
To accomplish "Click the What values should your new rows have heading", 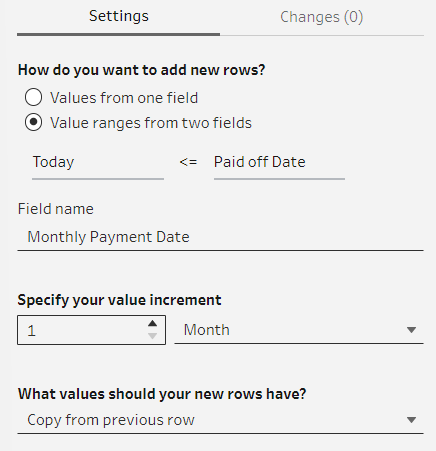I will pyautogui.click(x=162, y=394).
